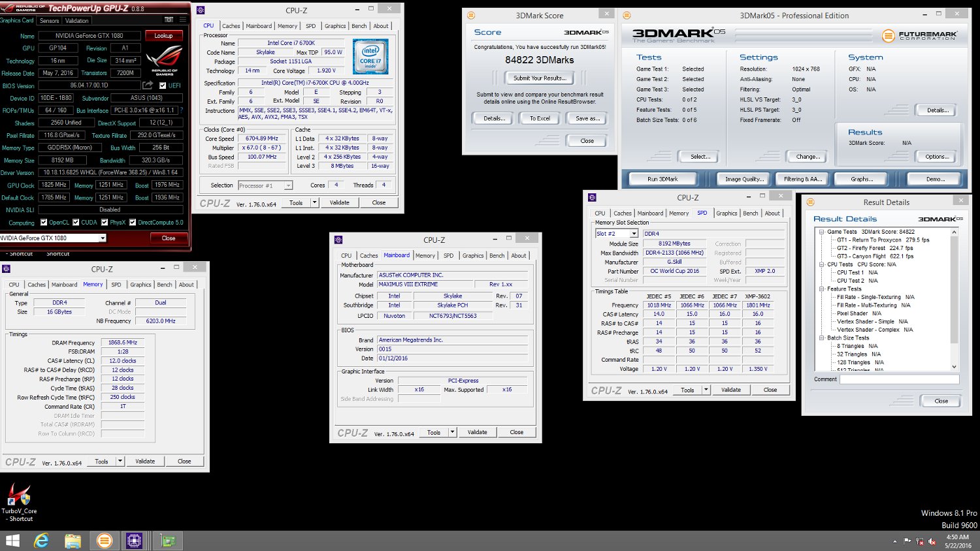The image size is (980, 551).
Task: Click the CPU-Z title icon of the CPU window
Action: click(200, 10)
